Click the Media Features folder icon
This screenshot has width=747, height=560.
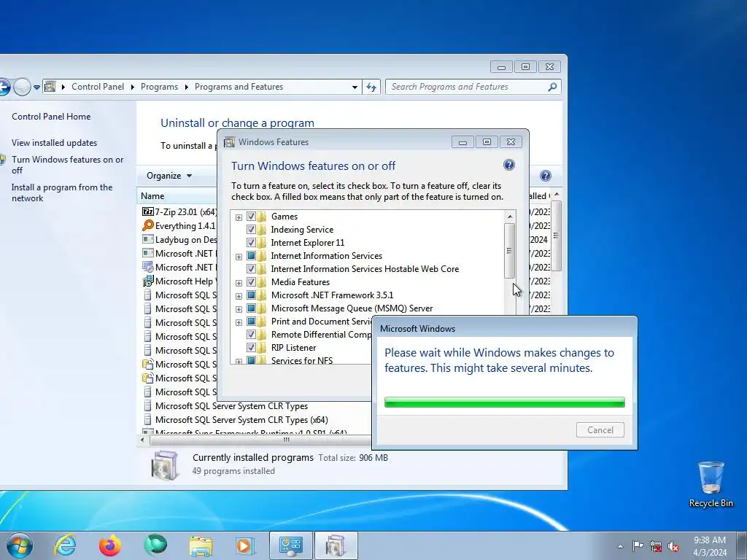point(262,282)
